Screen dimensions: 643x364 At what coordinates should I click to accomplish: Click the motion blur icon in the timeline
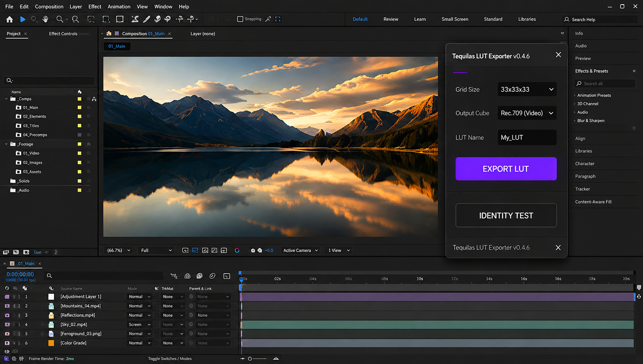[212, 276]
